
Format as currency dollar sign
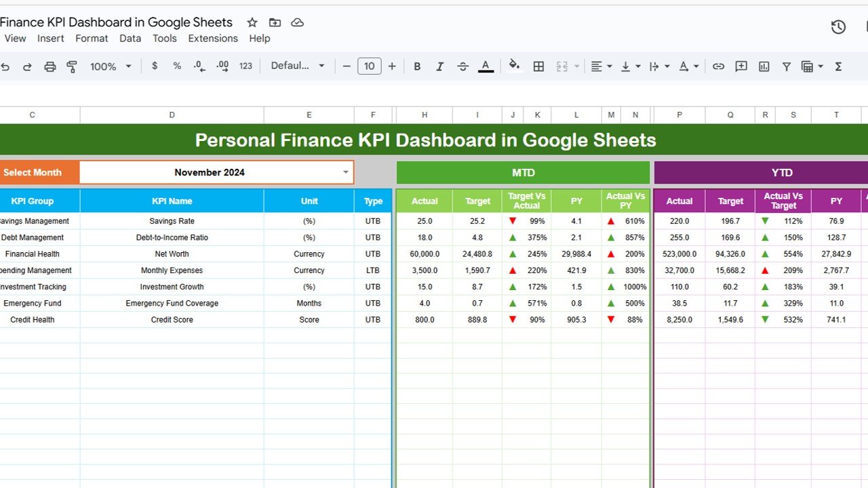point(155,66)
